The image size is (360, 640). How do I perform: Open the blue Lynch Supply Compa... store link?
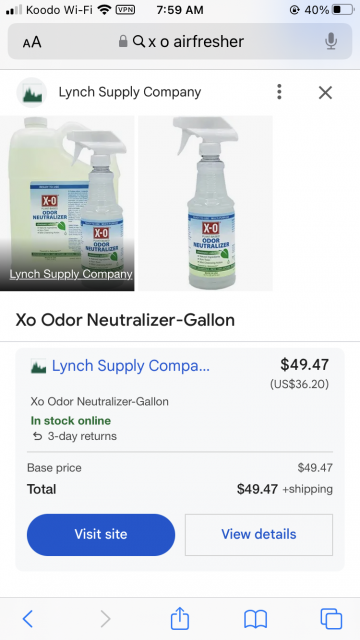click(x=131, y=366)
